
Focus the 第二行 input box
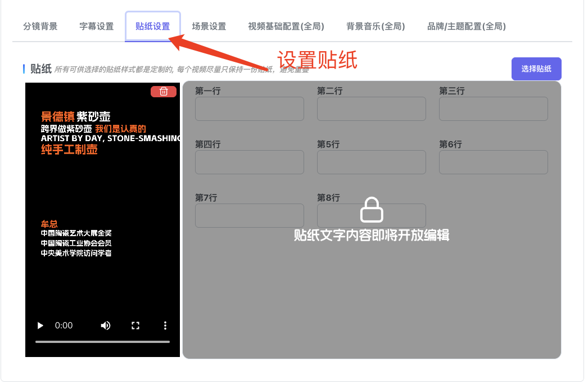[x=371, y=109]
